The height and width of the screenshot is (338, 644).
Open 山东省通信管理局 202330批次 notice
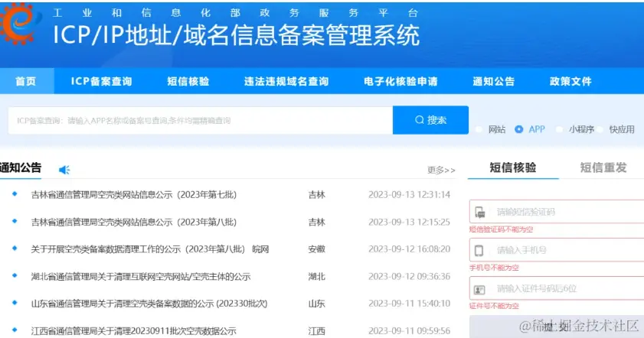149,304
